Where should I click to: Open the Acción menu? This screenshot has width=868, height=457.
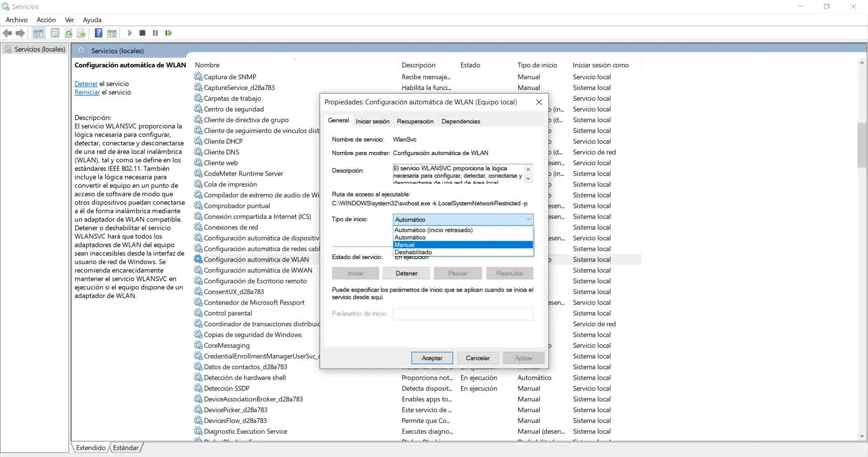46,20
